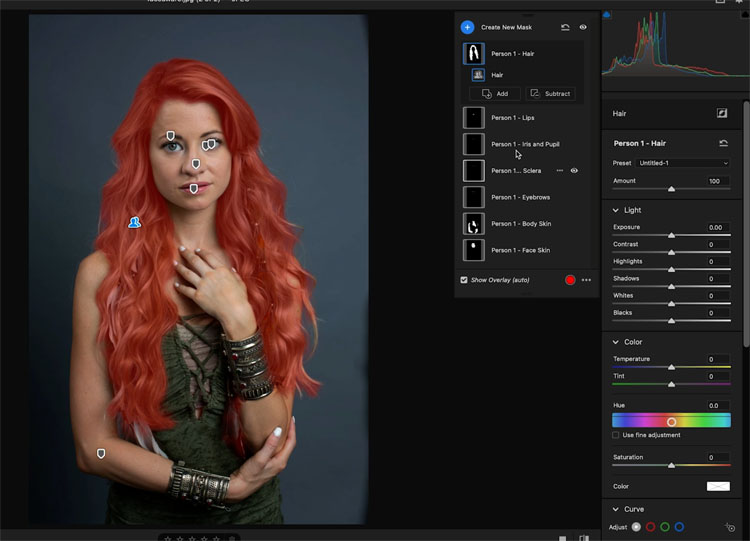Select the Person 1 - Face Skin mask
This screenshot has width=750, height=541.
coord(520,250)
